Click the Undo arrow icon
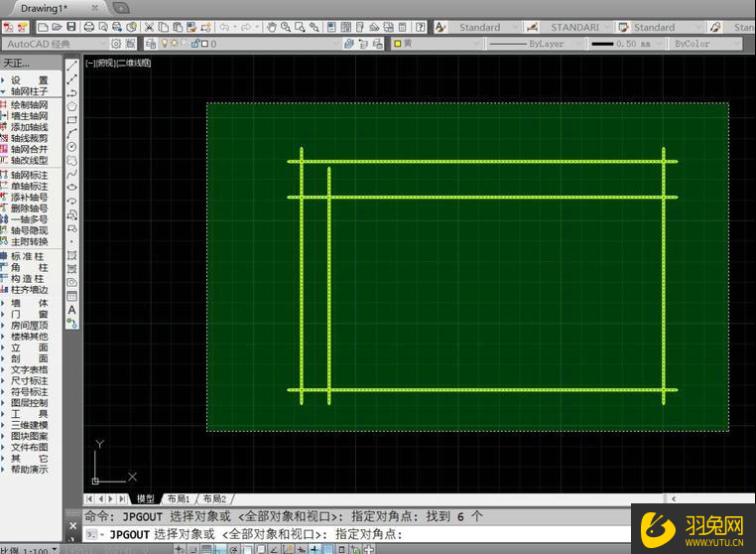Viewport: 756px width, 554px height. [223, 27]
